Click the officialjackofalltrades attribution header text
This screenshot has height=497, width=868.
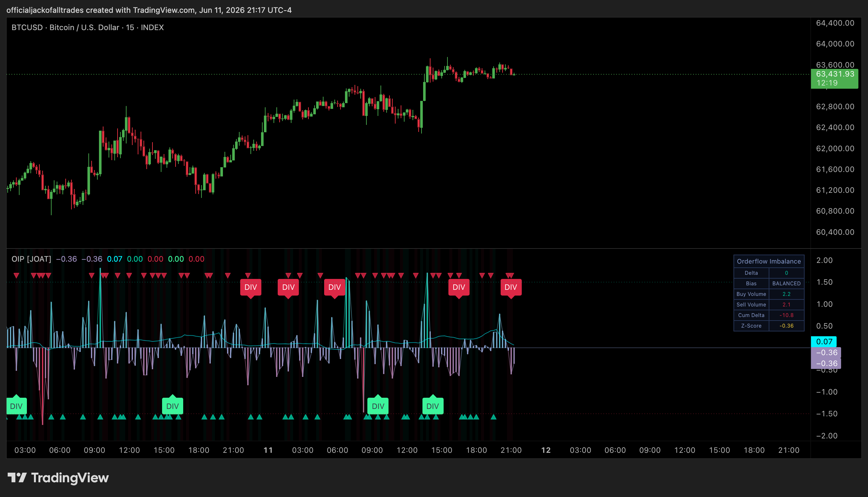149,10
